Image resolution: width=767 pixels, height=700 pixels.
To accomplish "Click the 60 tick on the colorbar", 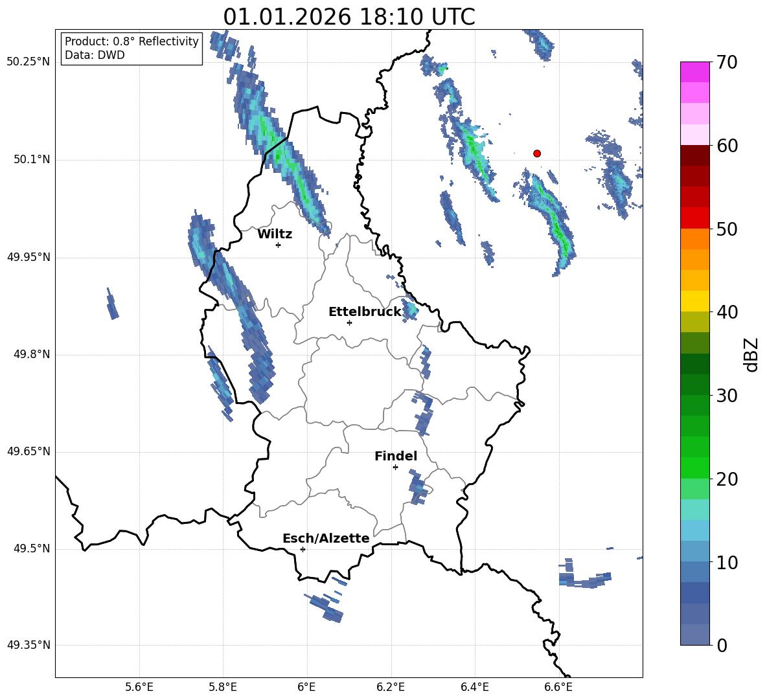I will point(727,146).
